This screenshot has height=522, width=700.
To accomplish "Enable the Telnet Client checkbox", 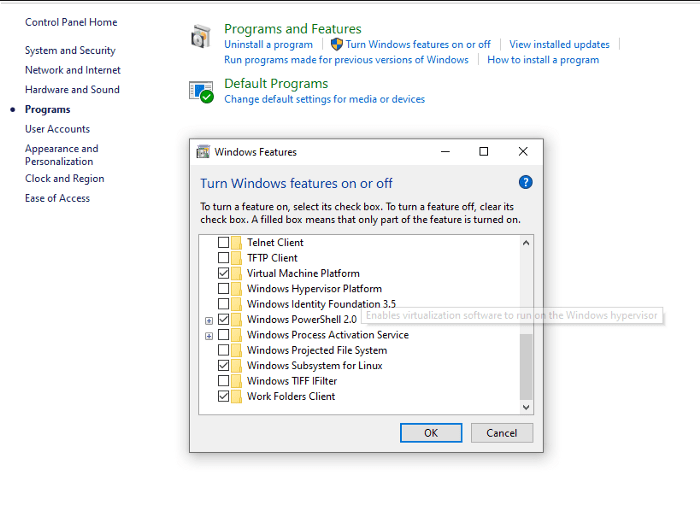I will coord(224,242).
